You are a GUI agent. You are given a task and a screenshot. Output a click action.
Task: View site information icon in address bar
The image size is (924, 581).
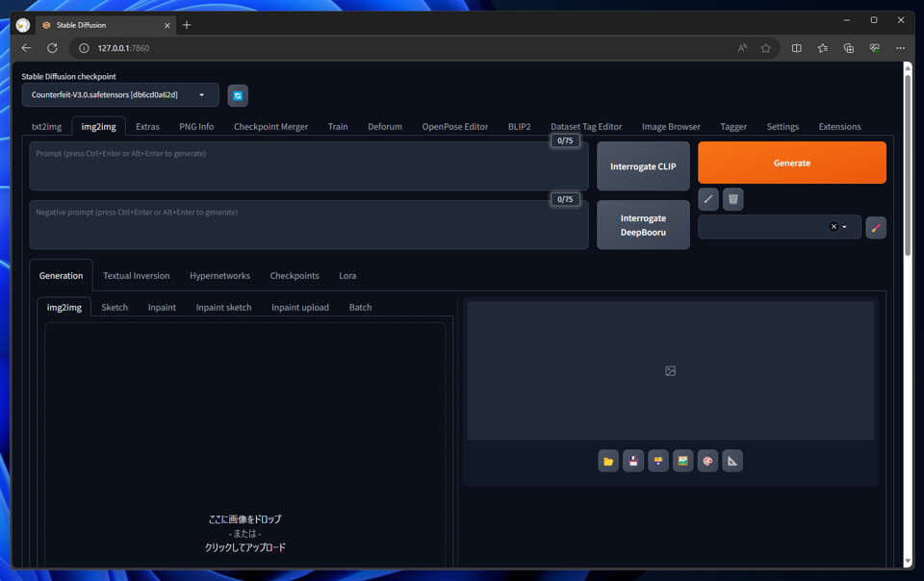(85, 48)
